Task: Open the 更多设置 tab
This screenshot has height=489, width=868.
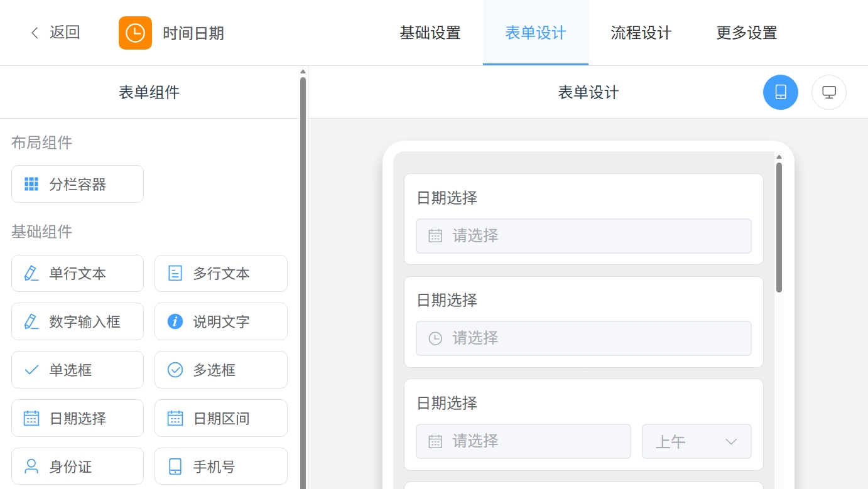Action: coord(747,33)
